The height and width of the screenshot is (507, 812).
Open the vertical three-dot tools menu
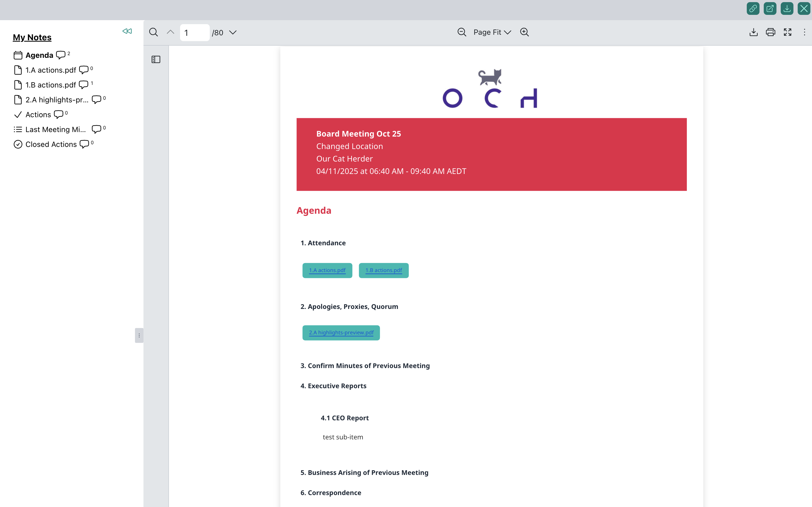coord(804,32)
